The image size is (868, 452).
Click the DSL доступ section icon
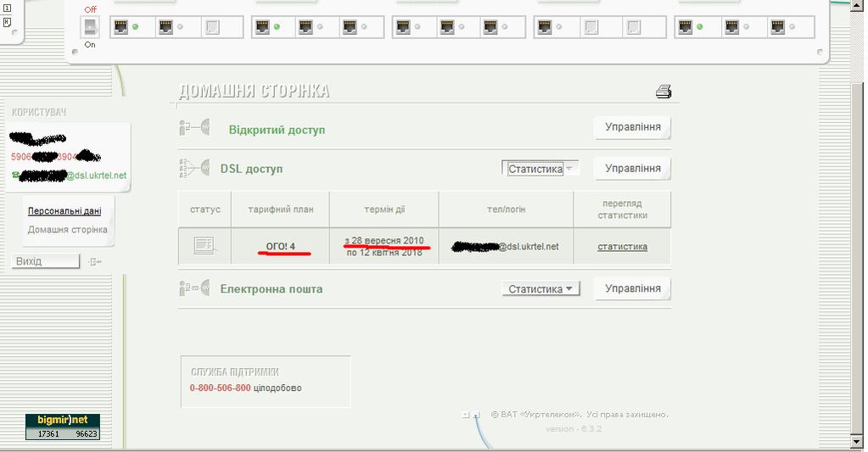[195, 169]
